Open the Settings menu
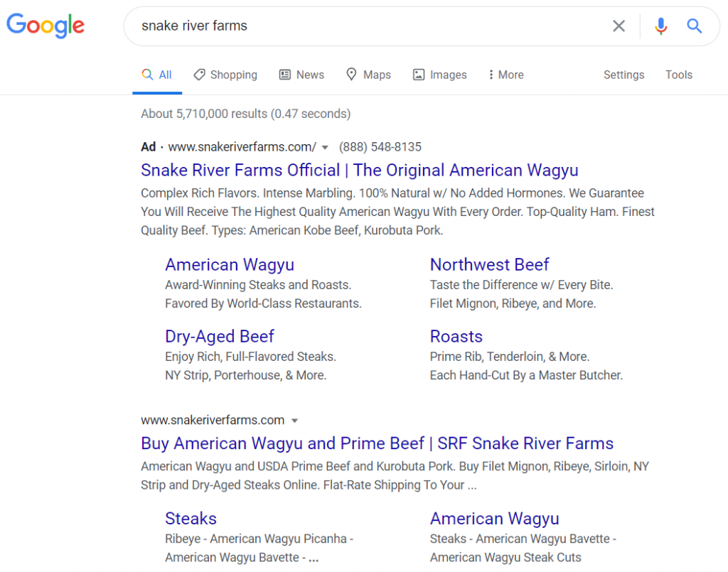The height and width of the screenshot is (572, 728). (x=623, y=75)
